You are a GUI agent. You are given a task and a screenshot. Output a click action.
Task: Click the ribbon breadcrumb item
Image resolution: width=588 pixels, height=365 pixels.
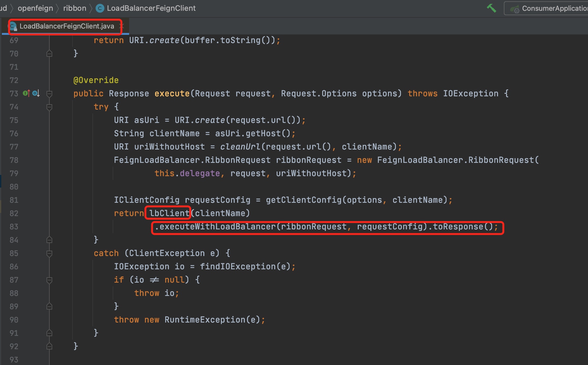tap(74, 8)
